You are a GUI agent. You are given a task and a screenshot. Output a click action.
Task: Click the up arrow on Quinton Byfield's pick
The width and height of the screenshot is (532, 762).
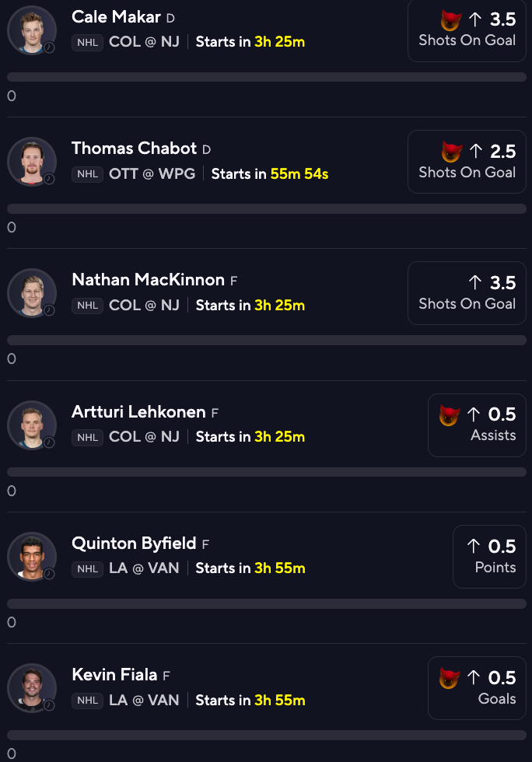(474, 547)
